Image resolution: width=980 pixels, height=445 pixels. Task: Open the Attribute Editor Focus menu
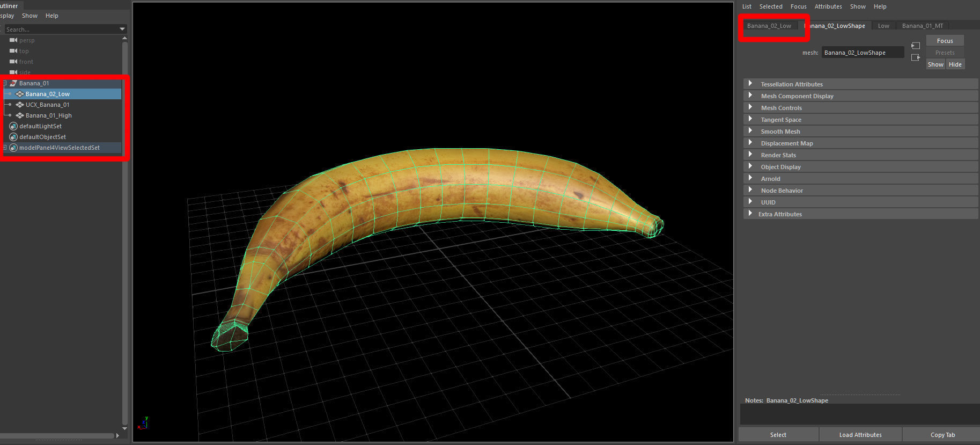coord(798,6)
